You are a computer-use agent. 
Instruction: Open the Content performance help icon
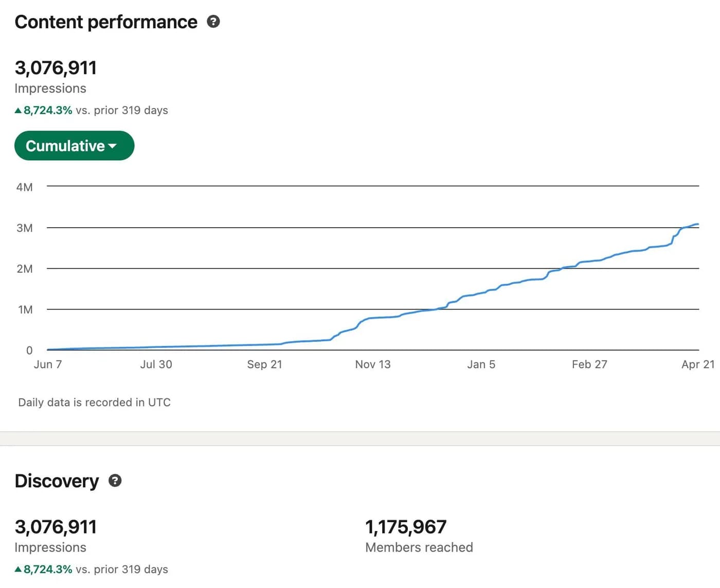[213, 22]
